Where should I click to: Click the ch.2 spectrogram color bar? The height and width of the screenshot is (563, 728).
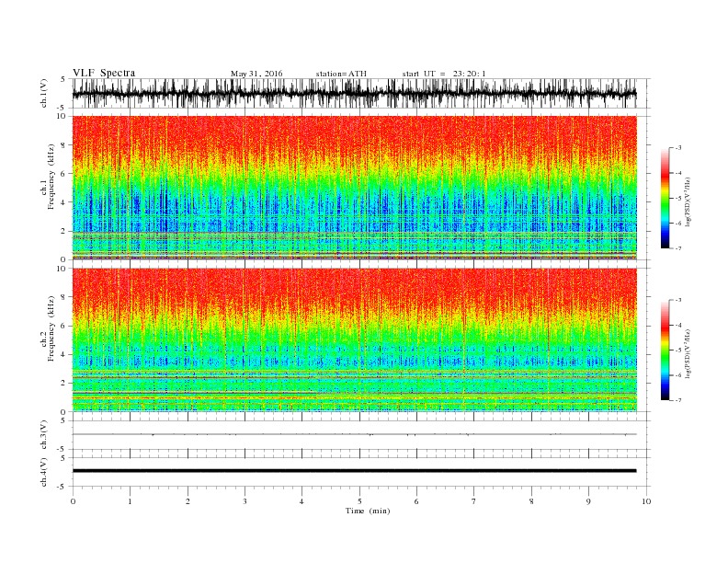665,350
